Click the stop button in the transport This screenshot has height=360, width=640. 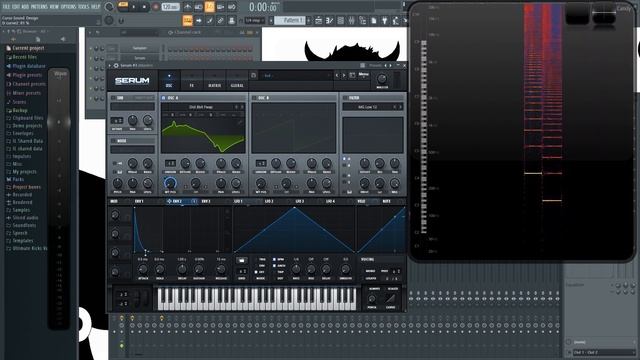coord(144,7)
